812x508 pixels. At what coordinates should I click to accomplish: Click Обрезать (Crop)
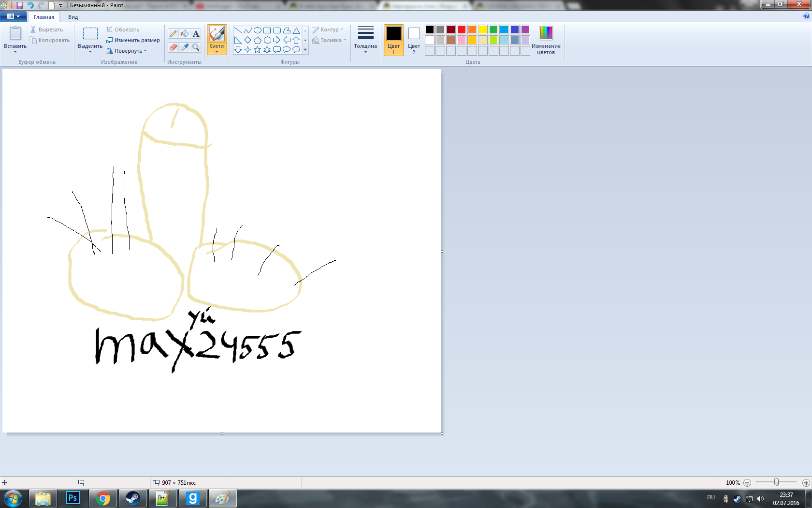click(x=123, y=30)
